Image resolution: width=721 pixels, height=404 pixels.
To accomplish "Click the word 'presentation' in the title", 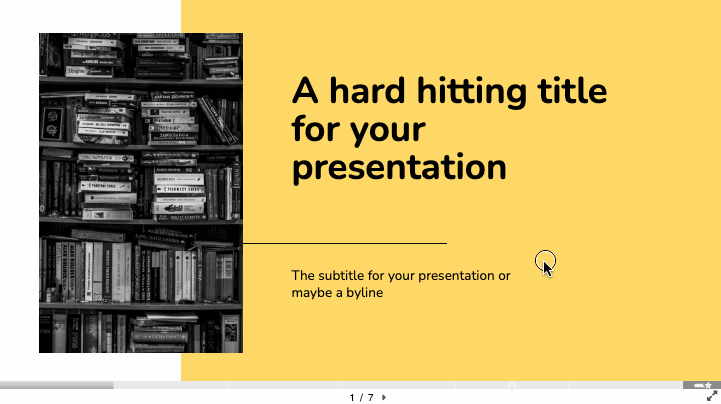I will click(399, 166).
